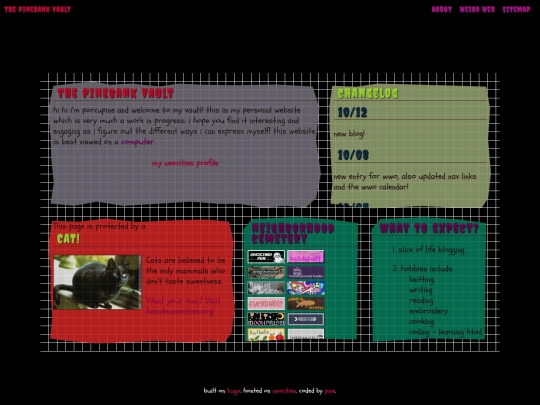Click the 'writing' hobby item

[420, 290]
